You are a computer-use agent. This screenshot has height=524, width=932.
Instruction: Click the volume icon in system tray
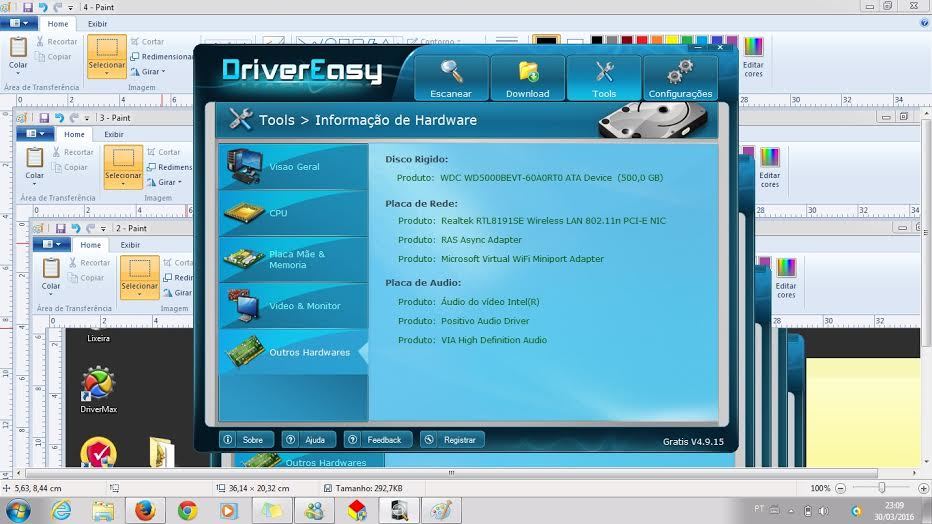coord(823,511)
